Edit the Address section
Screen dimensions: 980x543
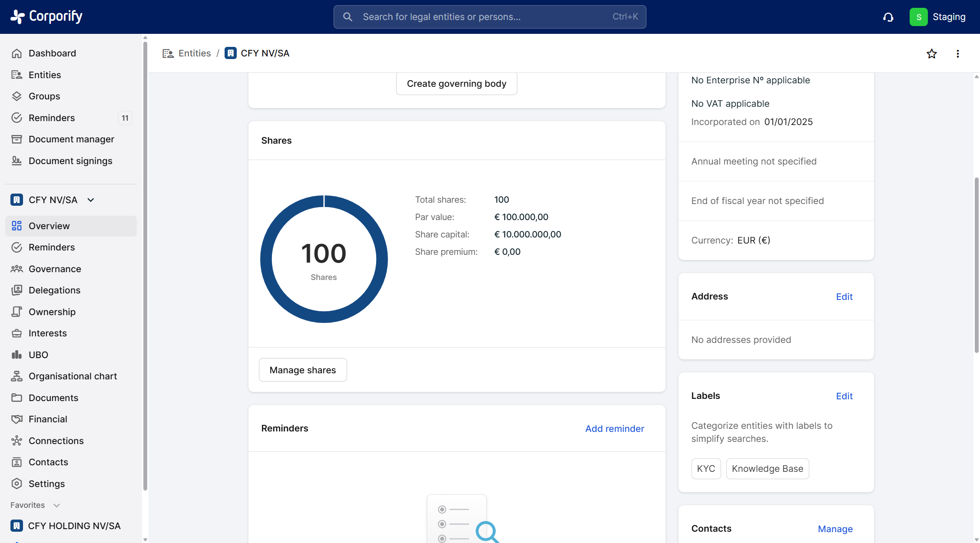coord(844,296)
